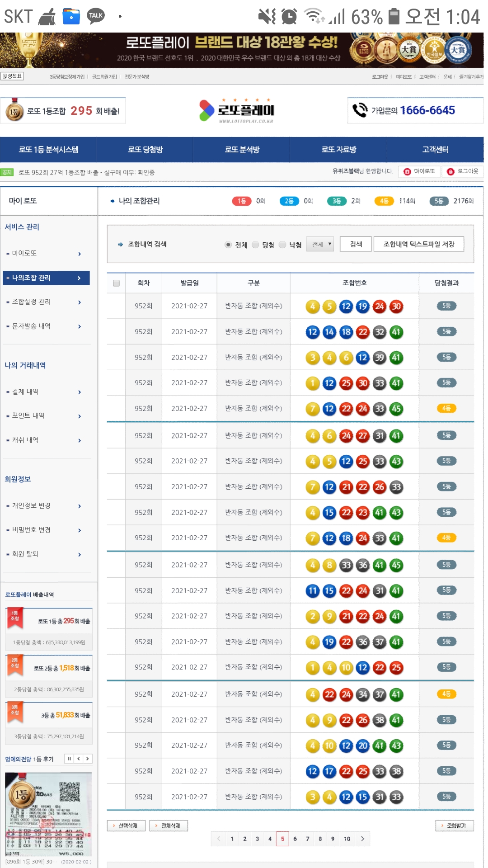Go to next pagination arrow
This screenshot has width=488, height=868.
(x=362, y=839)
